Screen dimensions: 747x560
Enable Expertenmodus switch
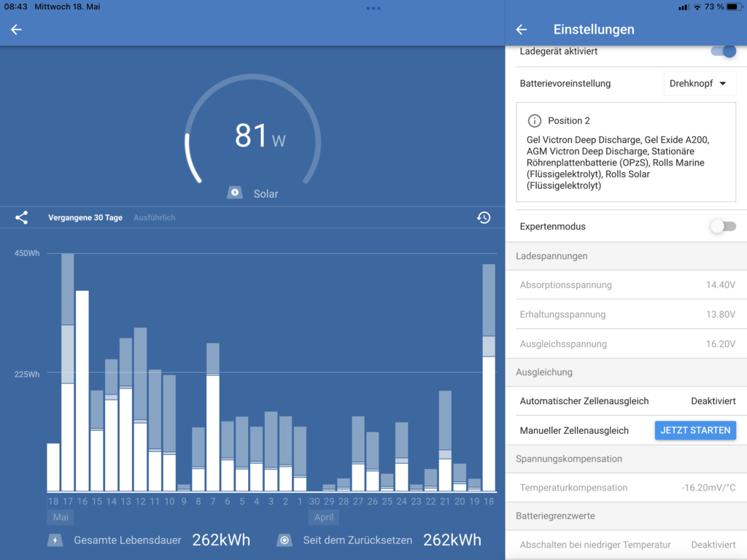point(723,226)
